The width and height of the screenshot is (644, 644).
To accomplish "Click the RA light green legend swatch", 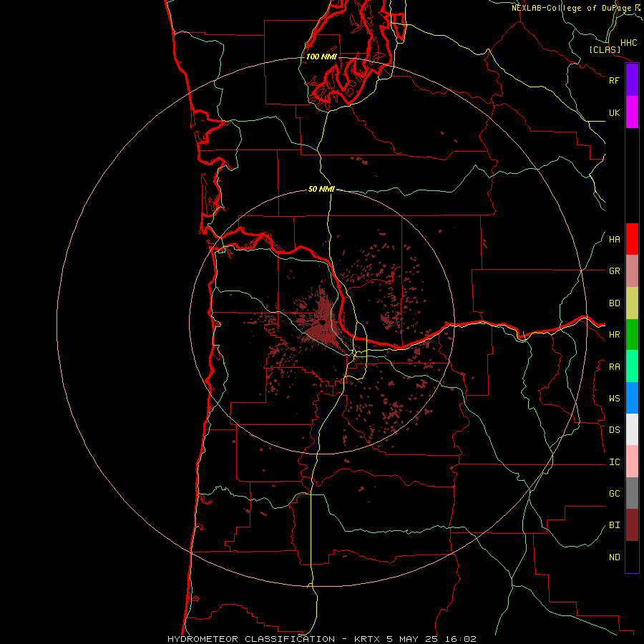I will (x=632, y=366).
